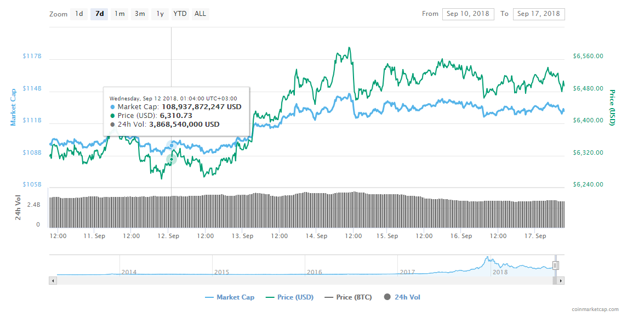Select the YTD zoom range

(180, 14)
